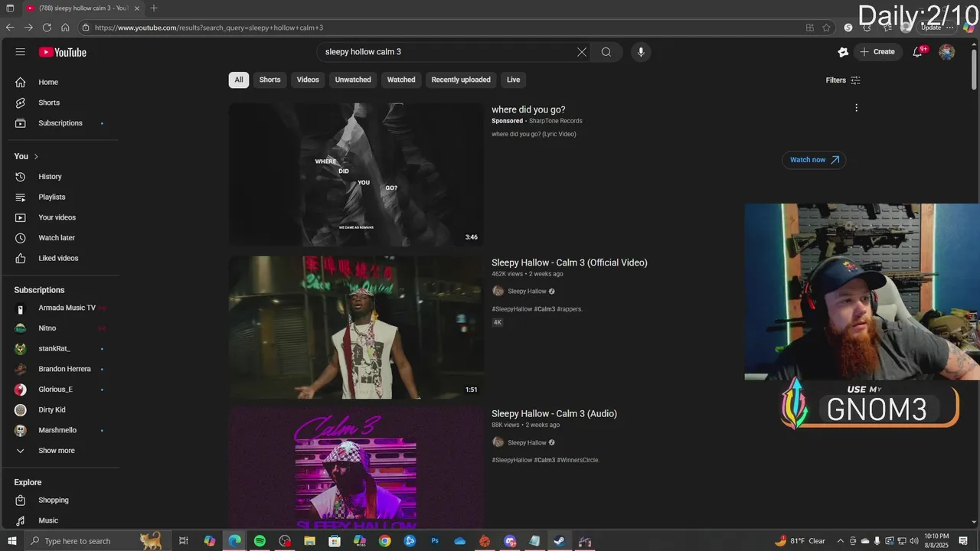Open Subscriptions in the sidebar
980x551 pixels.
tap(64, 123)
